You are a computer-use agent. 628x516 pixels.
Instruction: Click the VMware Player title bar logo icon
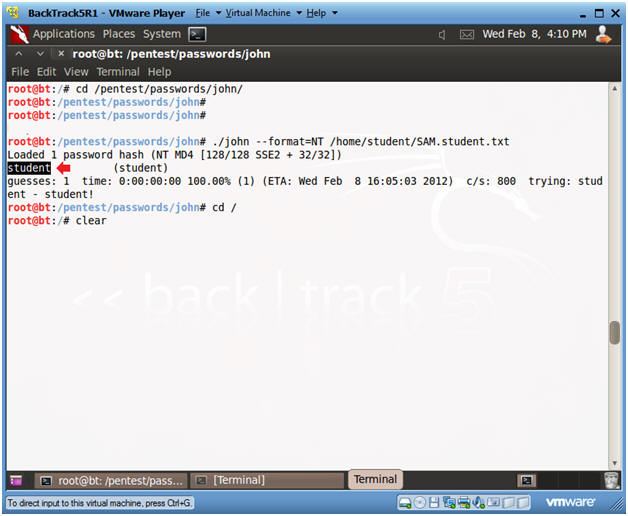tap(13, 12)
